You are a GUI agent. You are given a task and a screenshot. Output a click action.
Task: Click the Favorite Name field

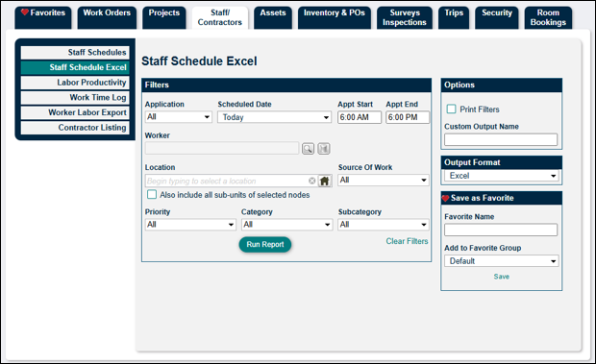[x=501, y=230]
